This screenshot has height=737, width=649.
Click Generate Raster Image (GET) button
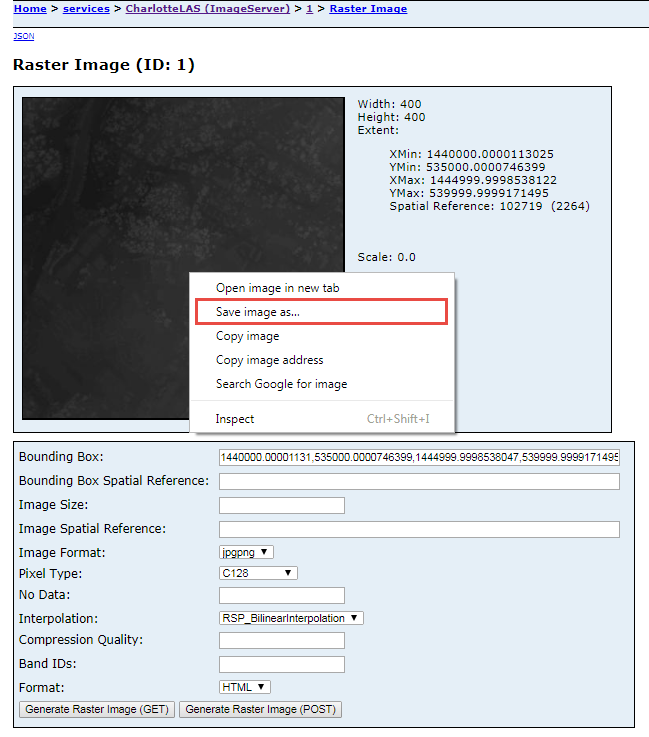pos(97,709)
